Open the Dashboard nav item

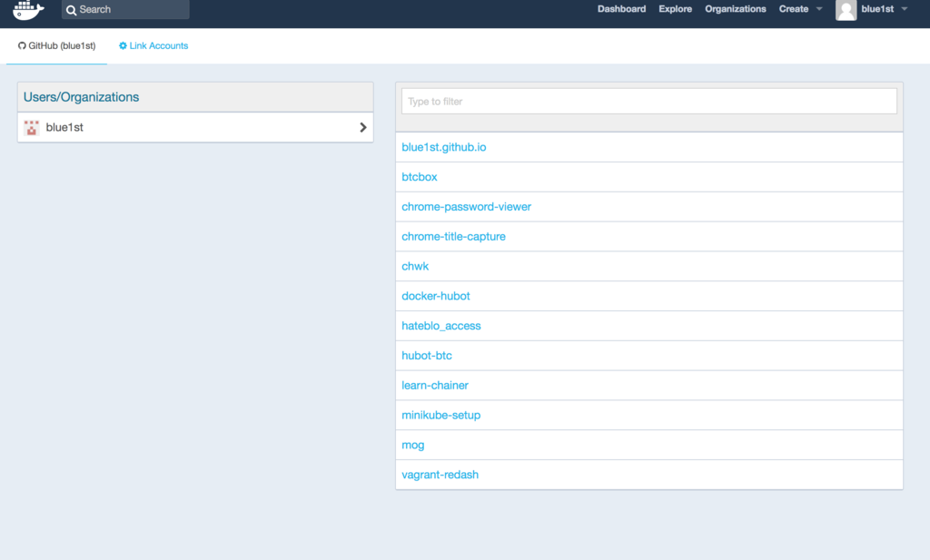(621, 9)
